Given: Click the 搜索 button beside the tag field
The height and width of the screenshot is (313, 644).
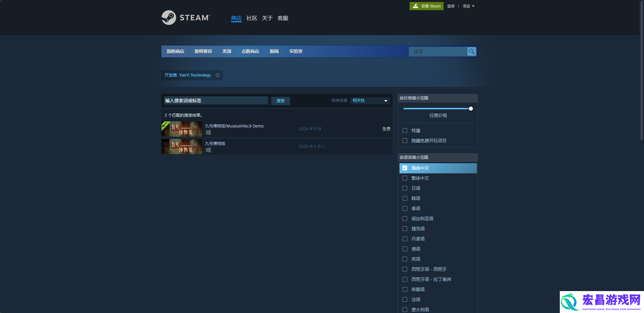Looking at the screenshot, I should pos(281,101).
